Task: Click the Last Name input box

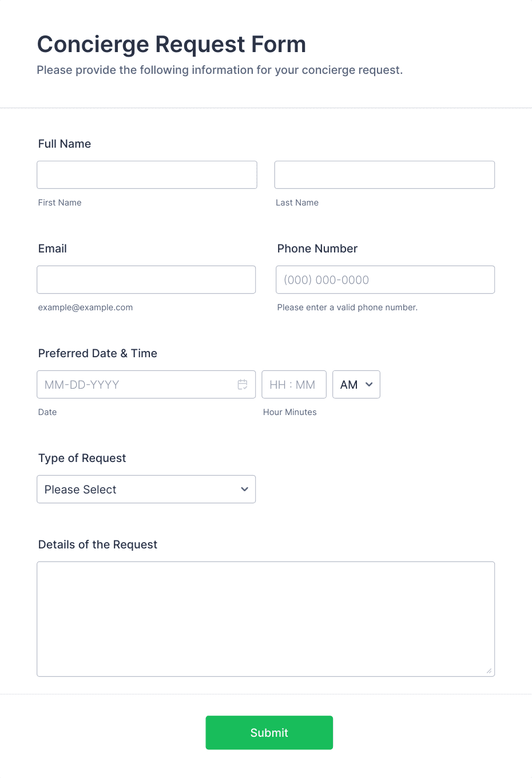Action: point(384,175)
